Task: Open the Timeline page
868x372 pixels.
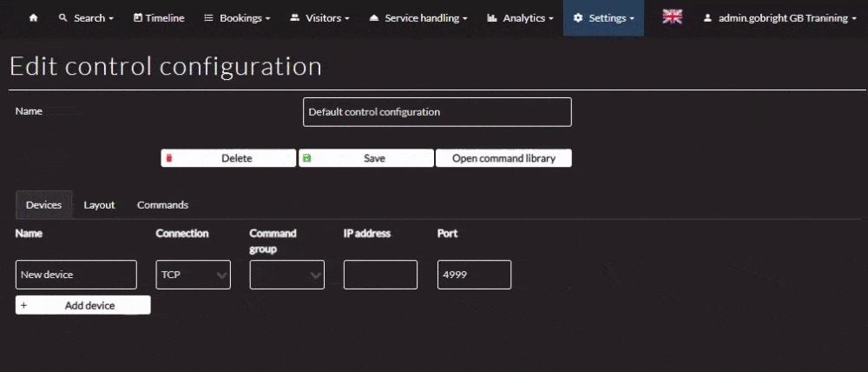Action: pyautogui.click(x=159, y=18)
